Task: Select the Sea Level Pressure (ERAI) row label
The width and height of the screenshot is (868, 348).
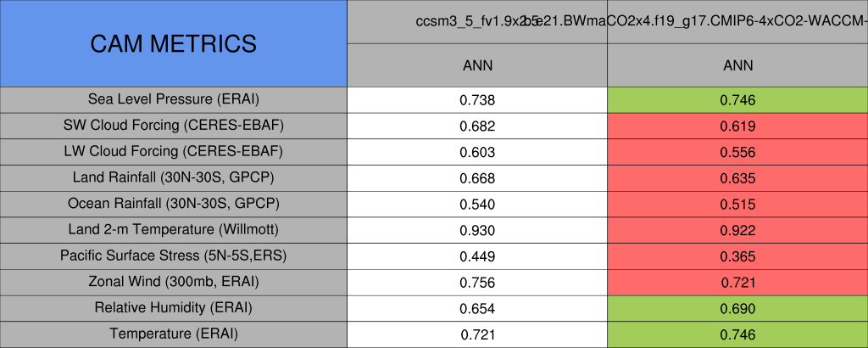Action: 173,99
